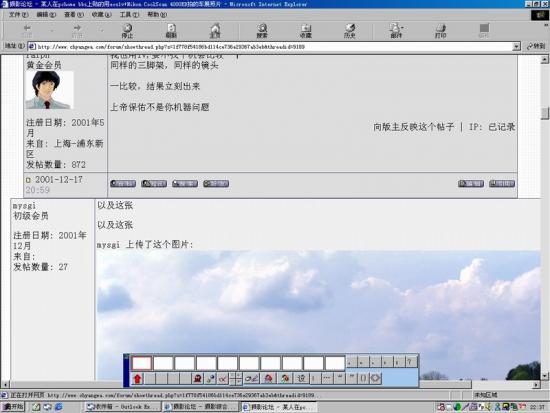
Task: Open the 开始 Start menu button
Action: (13, 407)
